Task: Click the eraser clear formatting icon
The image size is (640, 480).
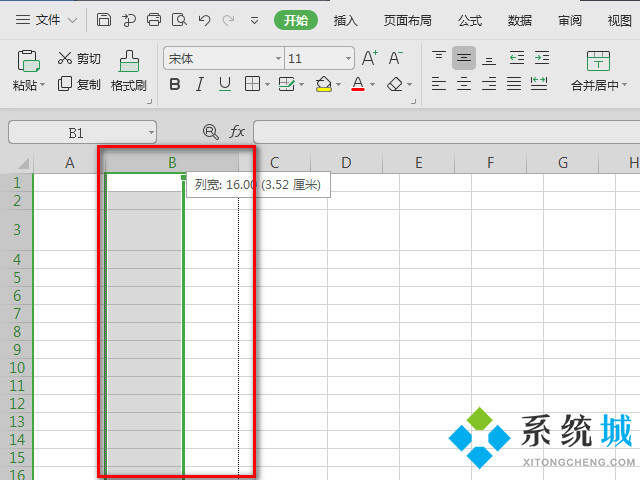Action: 395,84
